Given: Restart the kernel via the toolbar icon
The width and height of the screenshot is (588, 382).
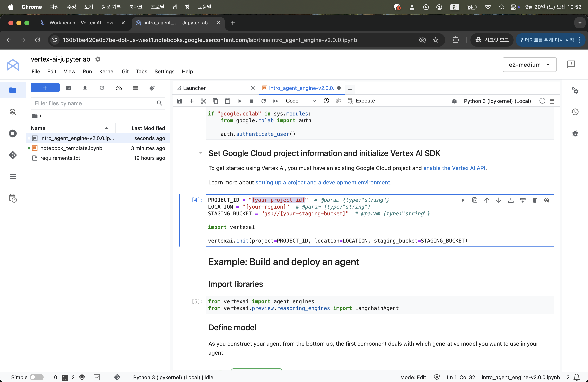Looking at the screenshot, I should pyautogui.click(x=263, y=101).
